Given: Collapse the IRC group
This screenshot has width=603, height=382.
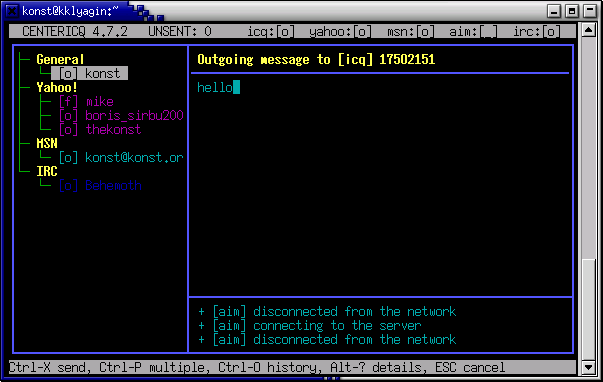Looking at the screenshot, I should [x=47, y=171].
